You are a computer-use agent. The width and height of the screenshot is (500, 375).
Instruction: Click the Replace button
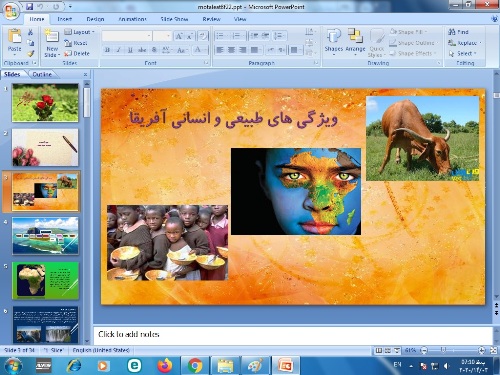click(465, 43)
